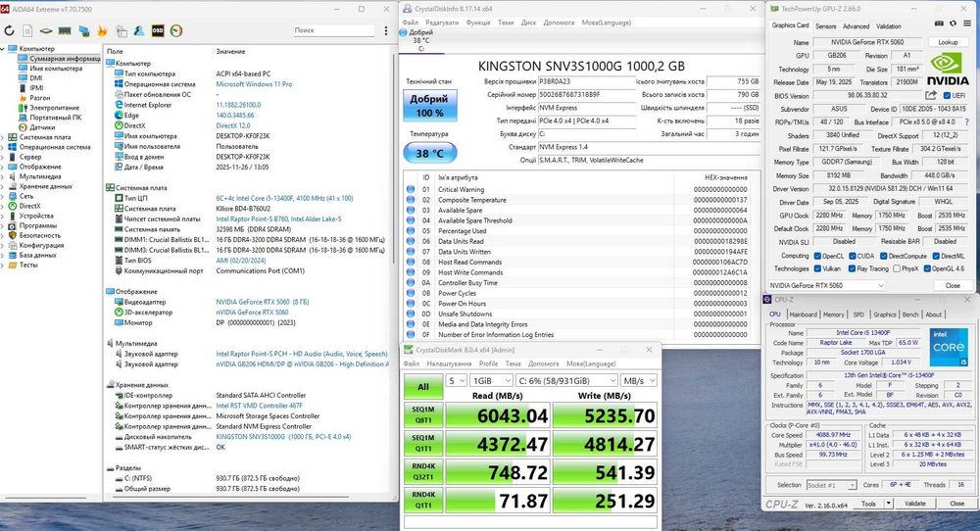
Task: Open the Функція menu in CrystalDiskInfo
Action: pos(478,23)
